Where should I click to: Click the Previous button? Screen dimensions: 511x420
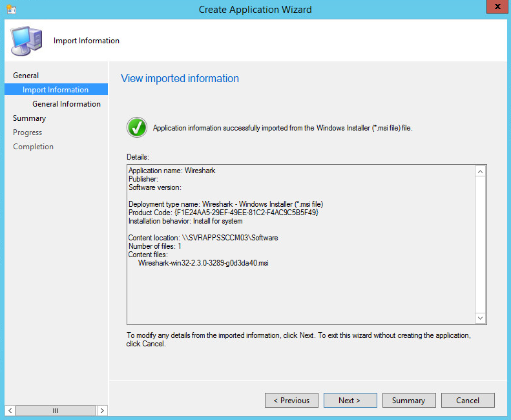click(x=291, y=400)
